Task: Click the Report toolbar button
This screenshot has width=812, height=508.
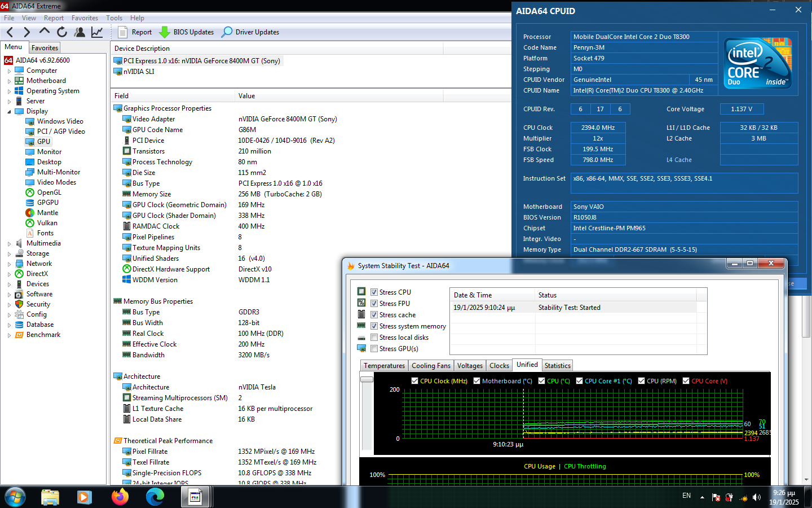Action: click(x=135, y=32)
